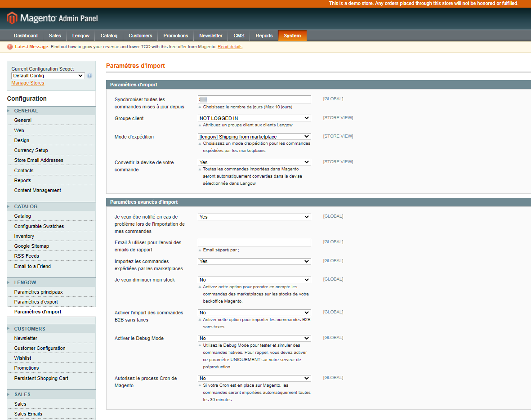Open Promotions configuration under CUSTOMERS
Viewport: 531px width, 420px height.
[51, 368]
